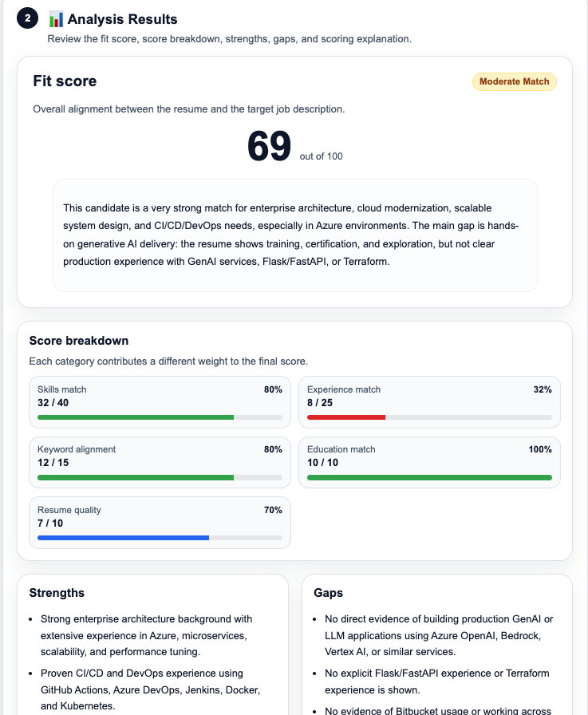588x715 pixels.
Task: Click the Education match full progress bar
Action: (429, 477)
